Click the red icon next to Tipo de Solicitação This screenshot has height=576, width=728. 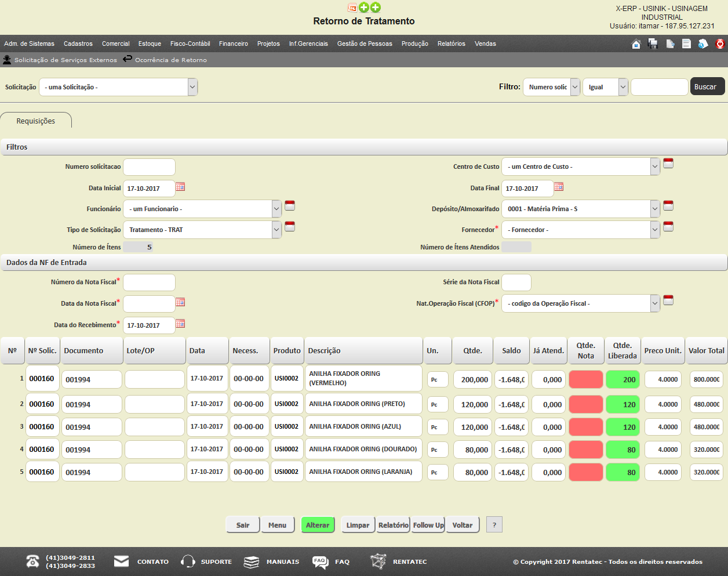click(x=290, y=226)
